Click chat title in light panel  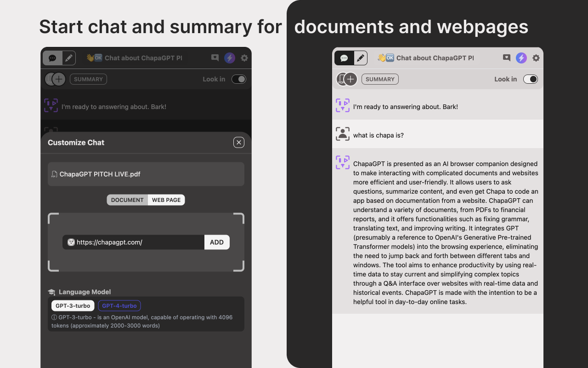tap(426, 58)
